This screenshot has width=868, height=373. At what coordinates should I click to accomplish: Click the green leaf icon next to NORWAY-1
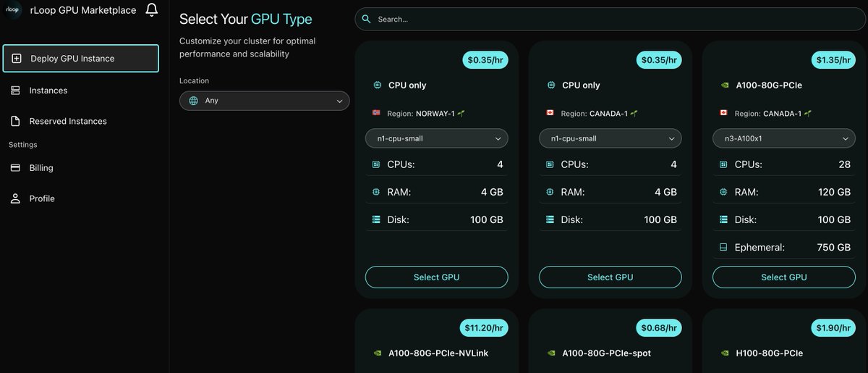click(461, 114)
